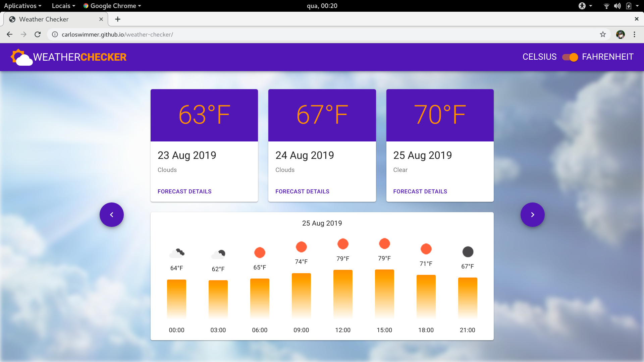
Task: Click the dark moon icon at 21:00
Action: coord(468,252)
